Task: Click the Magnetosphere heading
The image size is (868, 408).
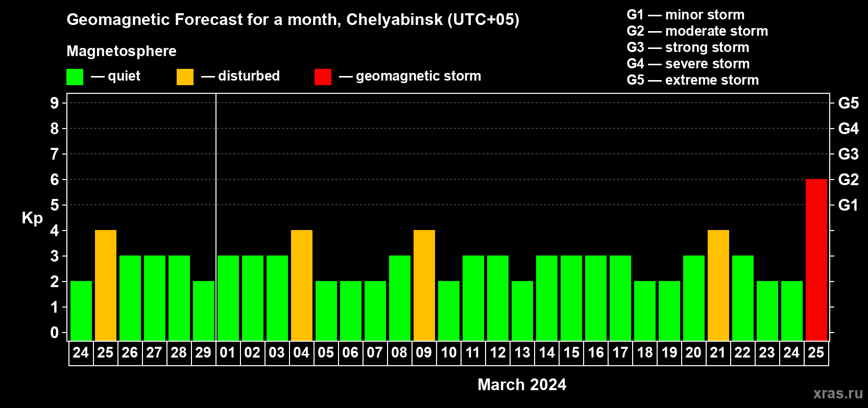Action: [x=122, y=52]
